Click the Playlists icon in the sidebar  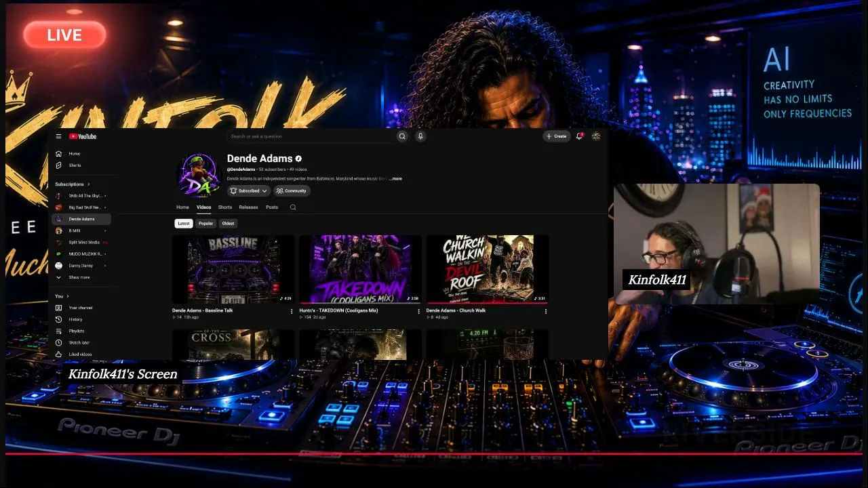pos(59,331)
